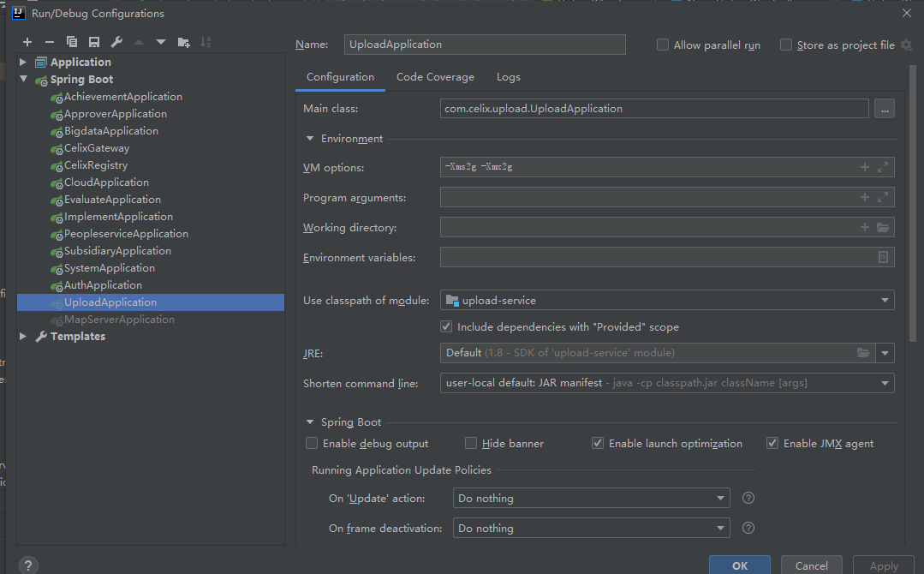Collapse the Environment section

point(310,139)
